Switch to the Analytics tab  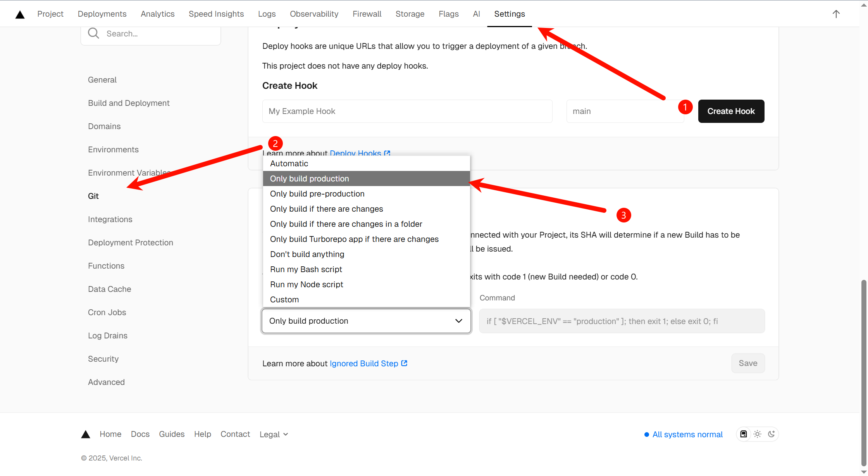coord(158,14)
